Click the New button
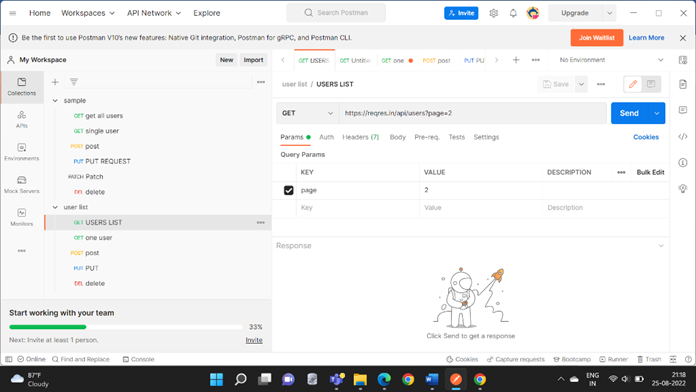The width and height of the screenshot is (696, 392). [x=226, y=60]
